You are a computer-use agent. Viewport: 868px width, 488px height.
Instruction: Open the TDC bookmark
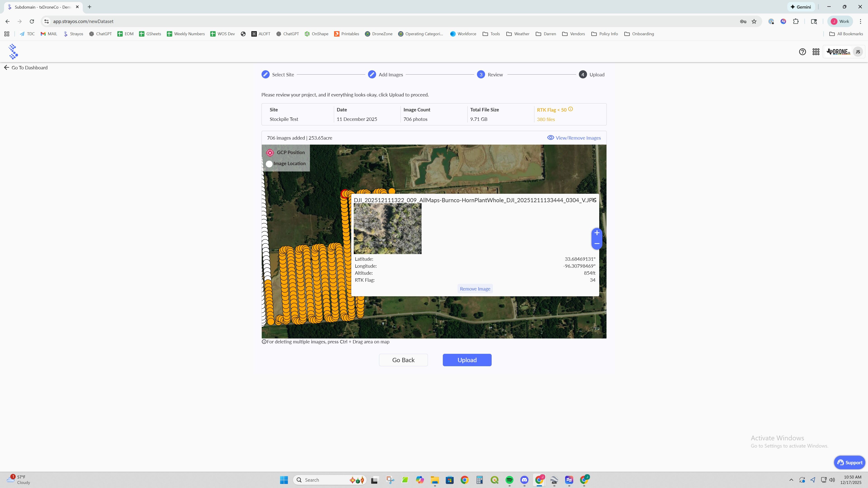coord(27,34)
